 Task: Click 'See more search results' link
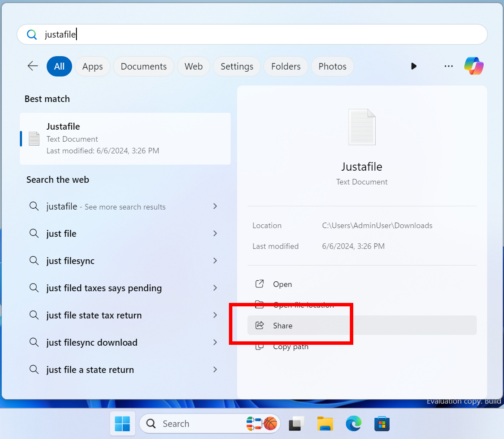click(125, 207)
